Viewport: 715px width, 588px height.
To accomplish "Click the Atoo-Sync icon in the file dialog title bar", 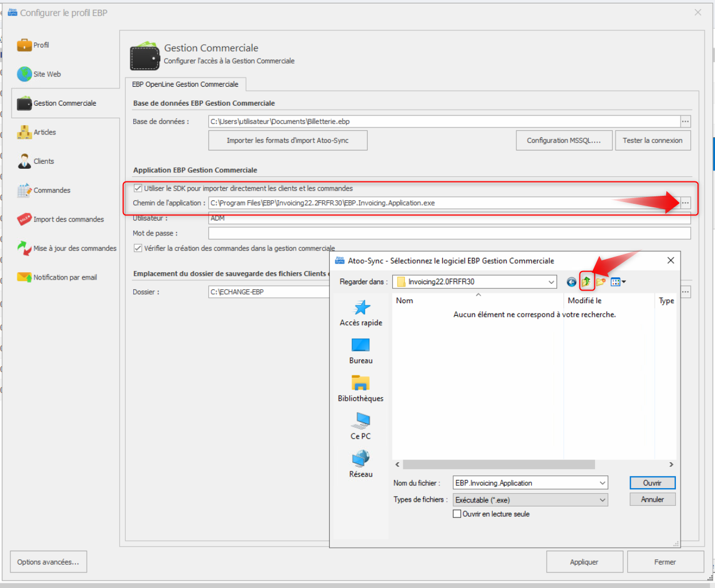I will [340, 261].
